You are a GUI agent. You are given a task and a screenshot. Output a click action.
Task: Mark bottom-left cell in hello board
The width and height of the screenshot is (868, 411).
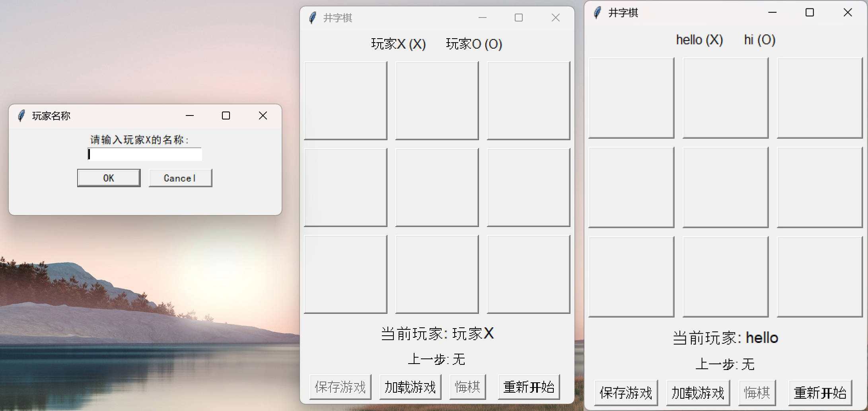[631, 277]
